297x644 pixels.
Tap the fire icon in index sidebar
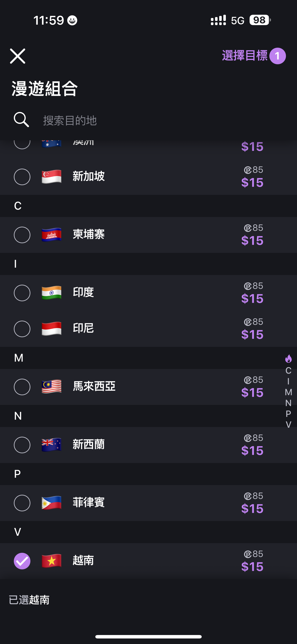pyautogui.click(x=288, y=359)
